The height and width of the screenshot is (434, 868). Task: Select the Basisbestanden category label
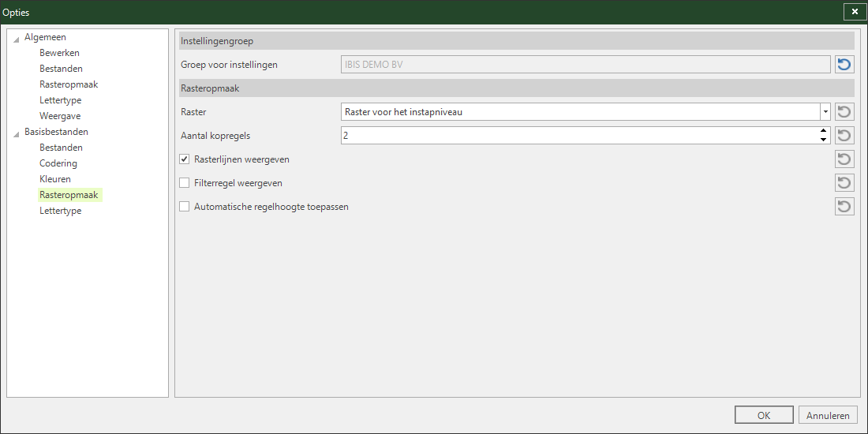coord(57,132)
